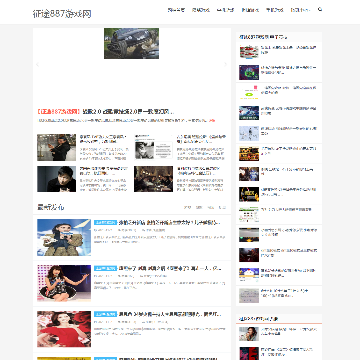Image resolution: width=360 pixels, height=360 pixels.
Task: Open the first navigation menu item
Action: coord(176,10)
